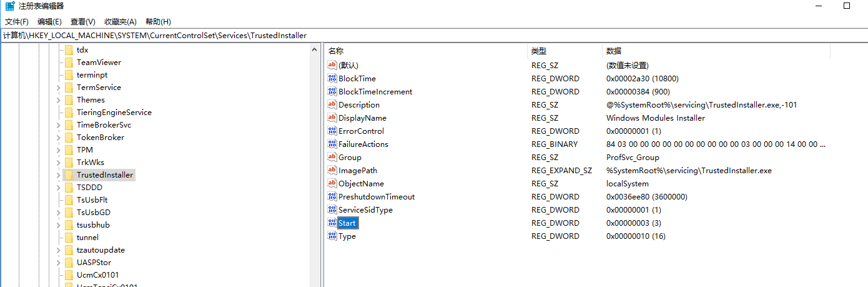Click the DWORD icon beside ErrorControl

point(332,131)
